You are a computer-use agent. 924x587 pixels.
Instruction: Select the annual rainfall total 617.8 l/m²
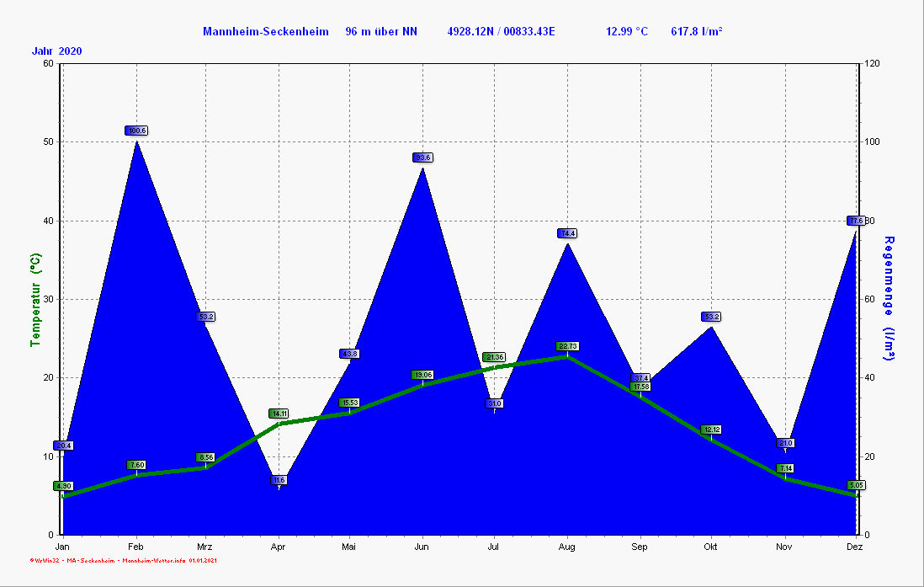pos(697,32)
